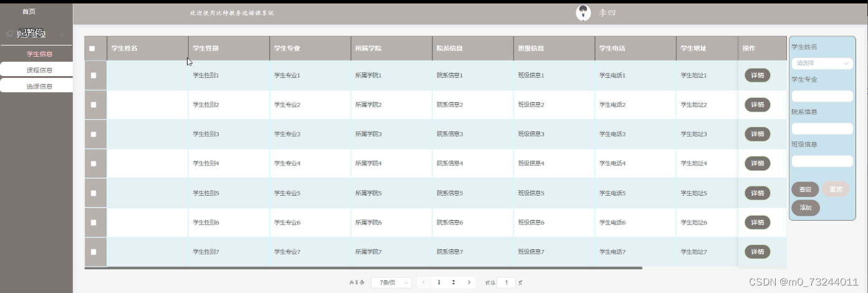The image size is (868, 293).
Task: Click the previous page arrow in pagination
Action: click(x=424, y=282)
